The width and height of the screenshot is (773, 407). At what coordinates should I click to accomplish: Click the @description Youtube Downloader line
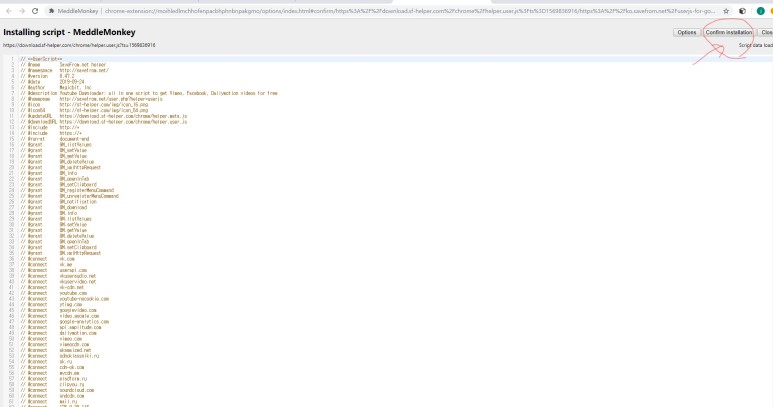tap(148, 93)
